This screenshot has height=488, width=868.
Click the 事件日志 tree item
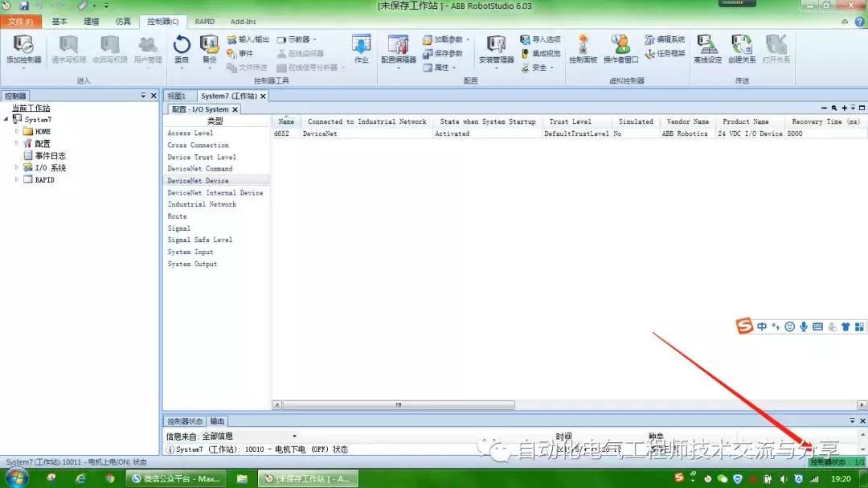[x=50, y=156]
